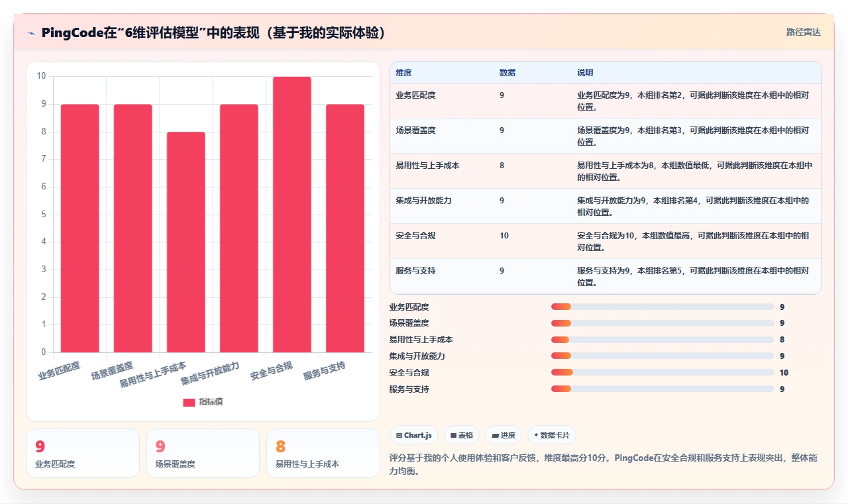Click the 安全与合规 description text in table
848x504 pixels.
[693, 242]
